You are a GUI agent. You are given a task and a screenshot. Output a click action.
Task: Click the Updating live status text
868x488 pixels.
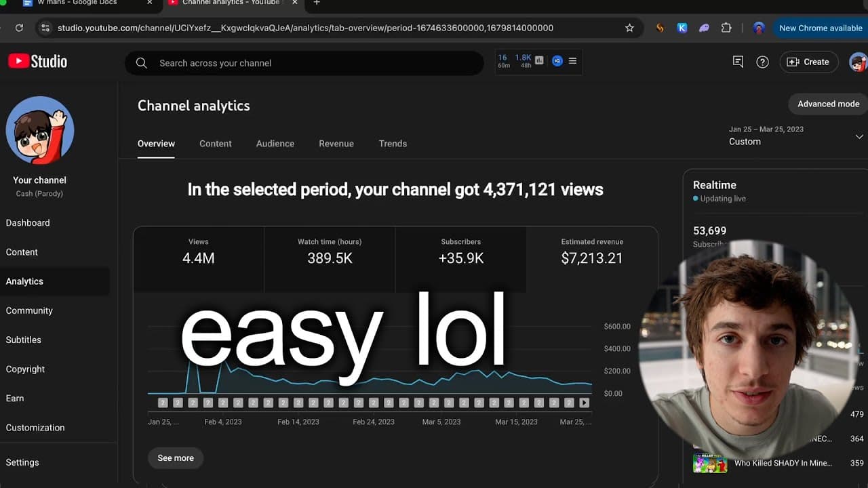tap(723, 199)
